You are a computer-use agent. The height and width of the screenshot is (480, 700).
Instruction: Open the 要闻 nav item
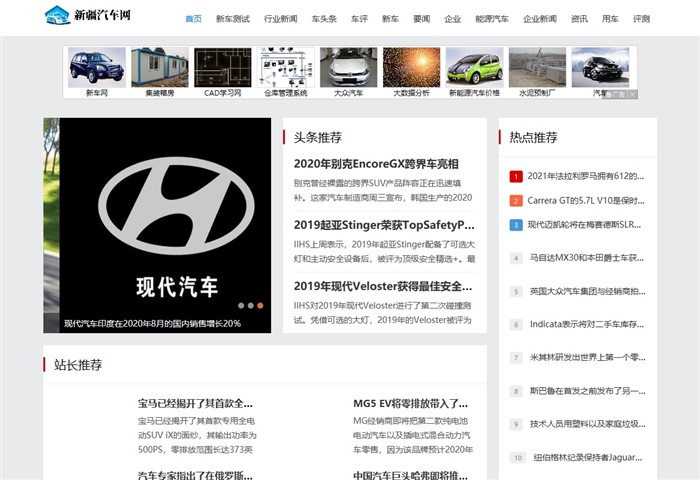tap(421, 19)
